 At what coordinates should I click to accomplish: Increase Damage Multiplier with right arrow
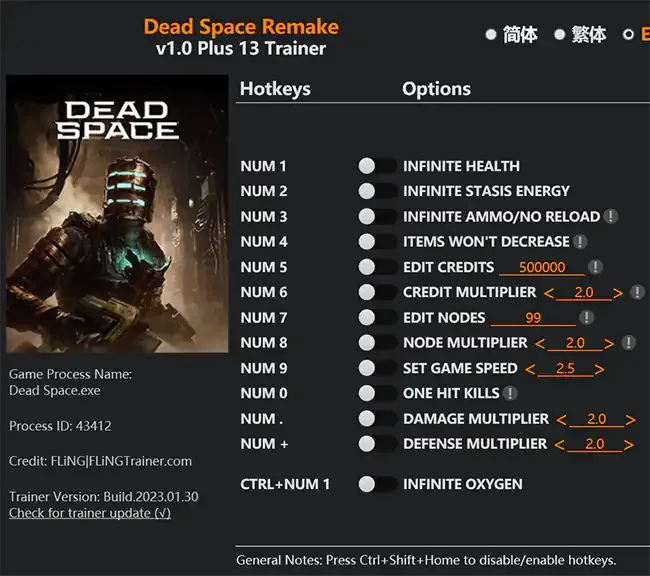click(x=631, y=420)
